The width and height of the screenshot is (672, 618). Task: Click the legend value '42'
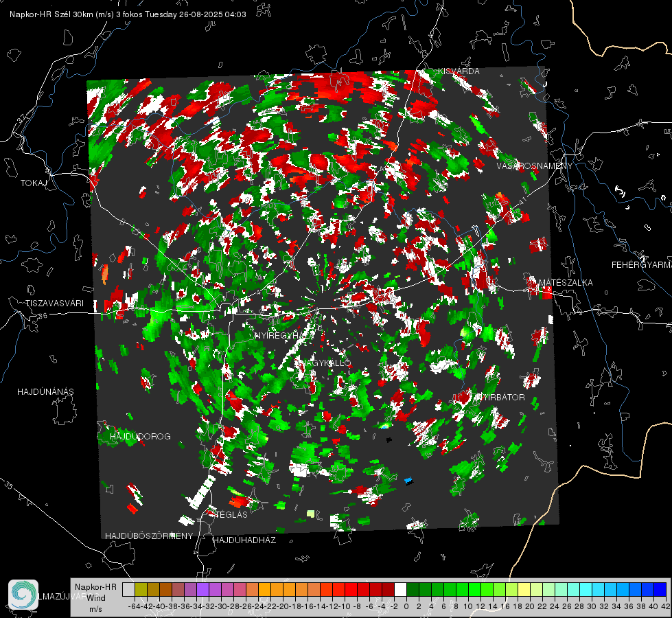[665, 606]
